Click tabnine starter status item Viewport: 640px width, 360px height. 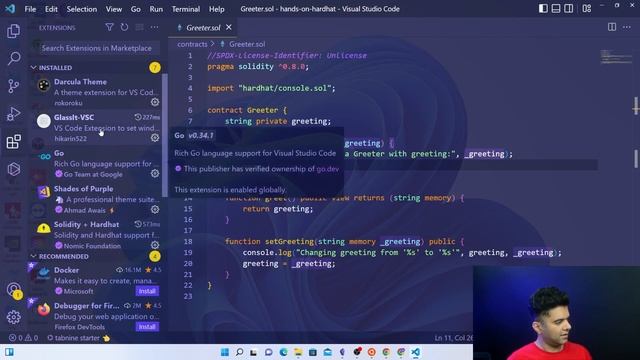[x=78, y=338]
